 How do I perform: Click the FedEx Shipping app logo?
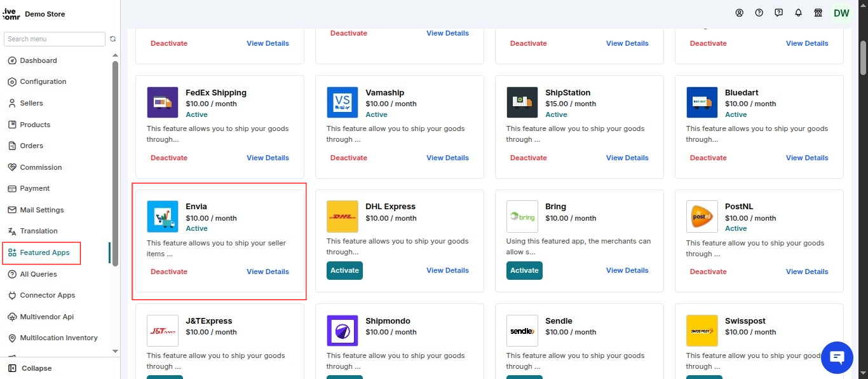coord(163,102)
